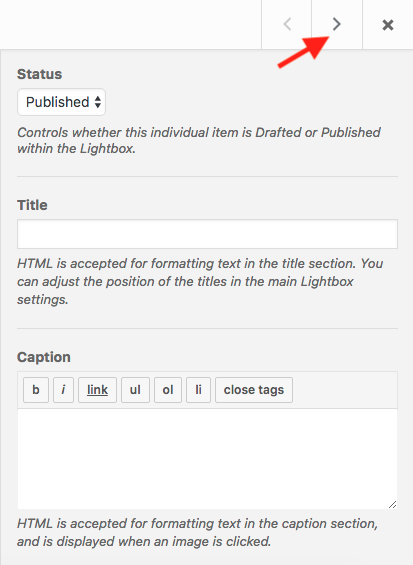This screenshot has width=413, height=565.
Task: Click inside the Caption text area
Action: [x=207, y=459]
